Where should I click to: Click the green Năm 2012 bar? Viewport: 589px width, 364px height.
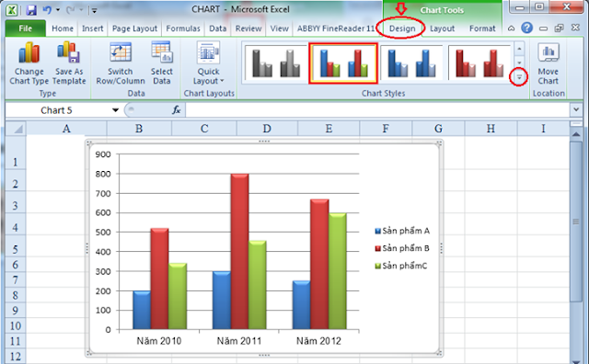338,271
